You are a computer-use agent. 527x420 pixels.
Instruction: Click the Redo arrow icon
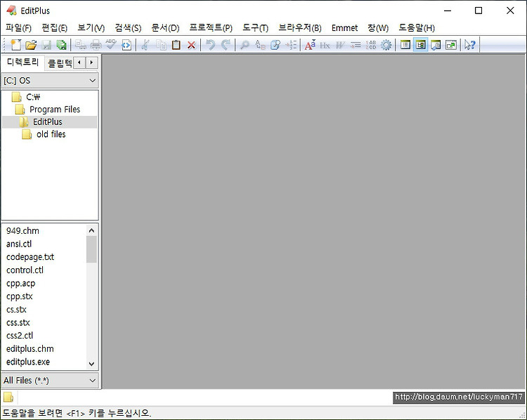(x=226, y=45)
